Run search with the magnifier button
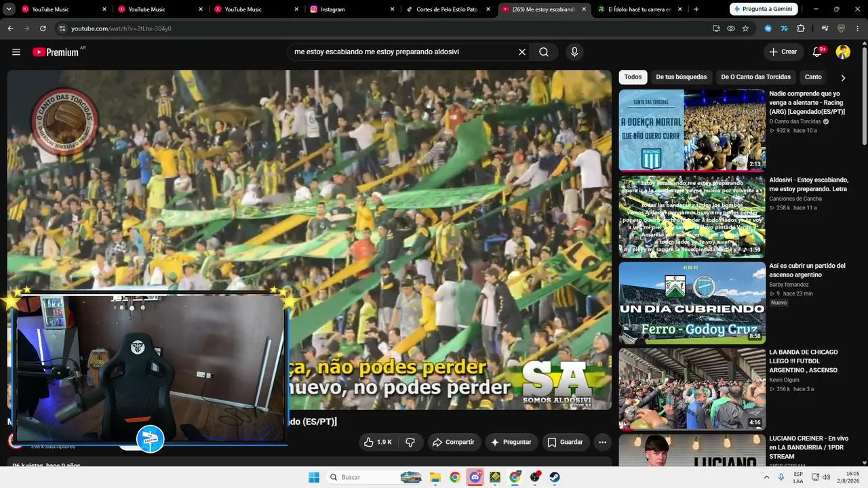The height and width of the screenshot is (488, 868). pyautogui.click(x=544, y=52)
